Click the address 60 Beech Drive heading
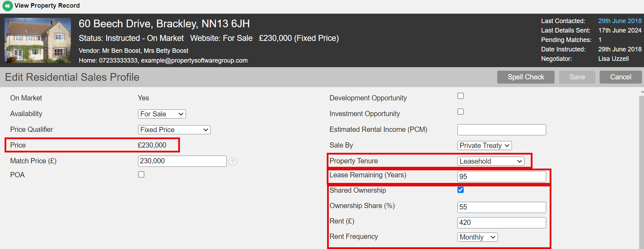This screenshot has height=249, width=644. click(164, 24)
